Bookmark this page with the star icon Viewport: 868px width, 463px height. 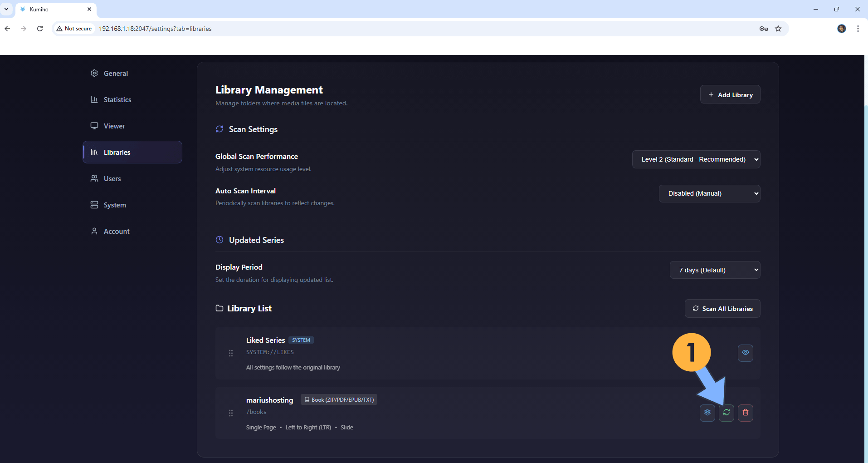[778, 29]
